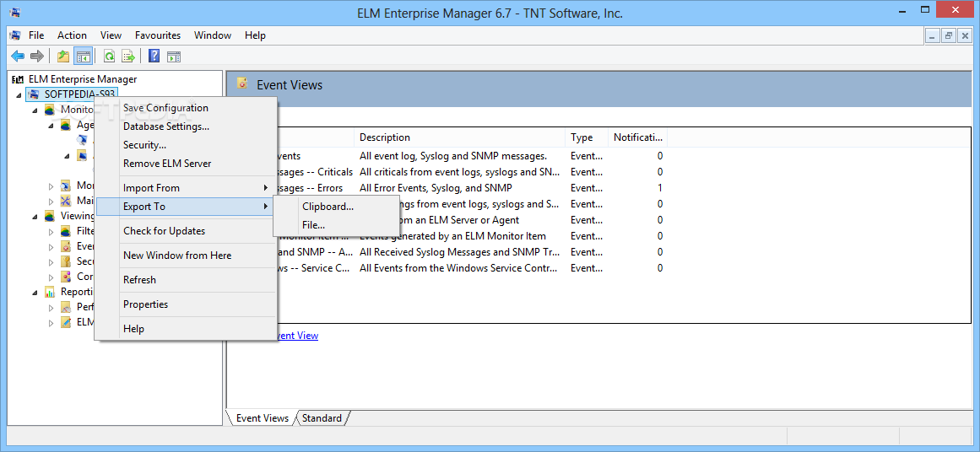This screenshot has height=452, width=980.
Task: Expand the 'Mai' tree node
Action: 51,201
